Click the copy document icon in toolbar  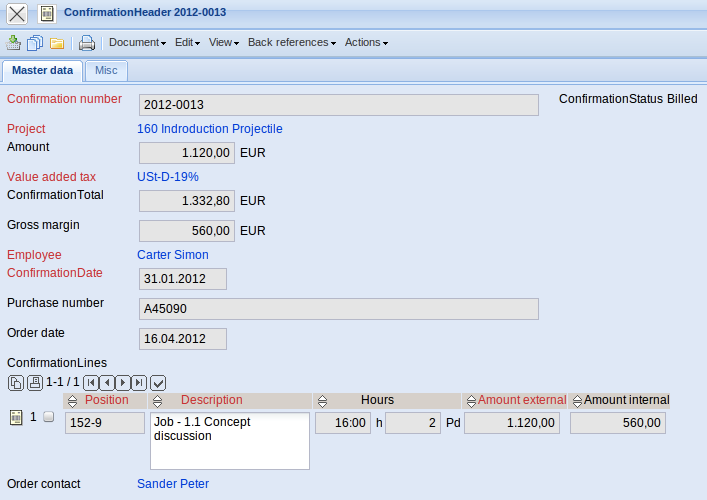35,43
